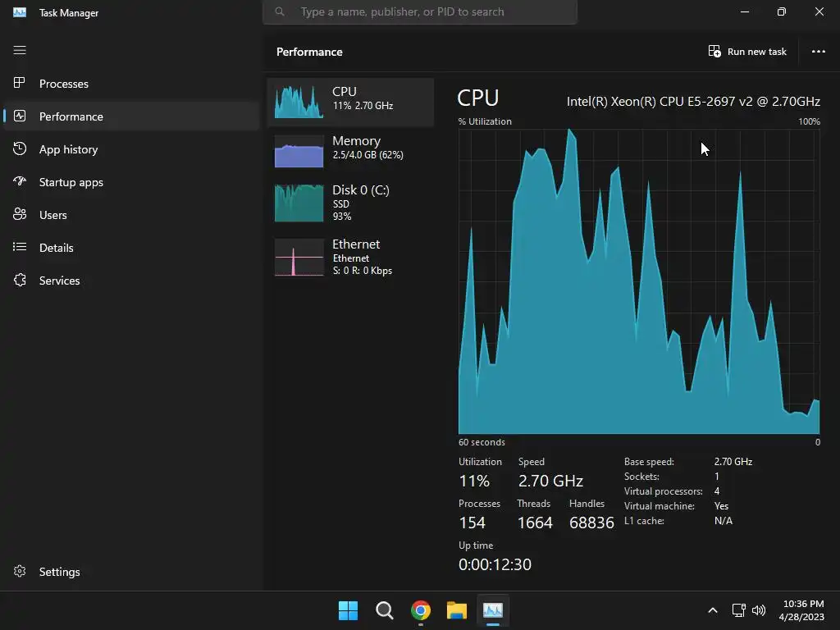Click the App history clock icon
840x630 pixels.
[x=20, y=149]
